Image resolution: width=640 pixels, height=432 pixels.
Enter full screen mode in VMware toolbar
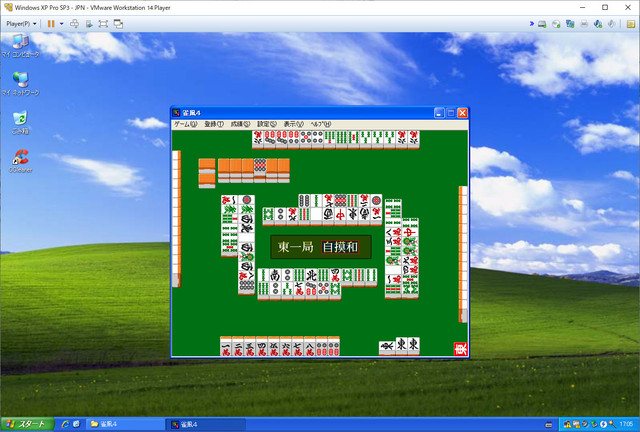(103, 24)
